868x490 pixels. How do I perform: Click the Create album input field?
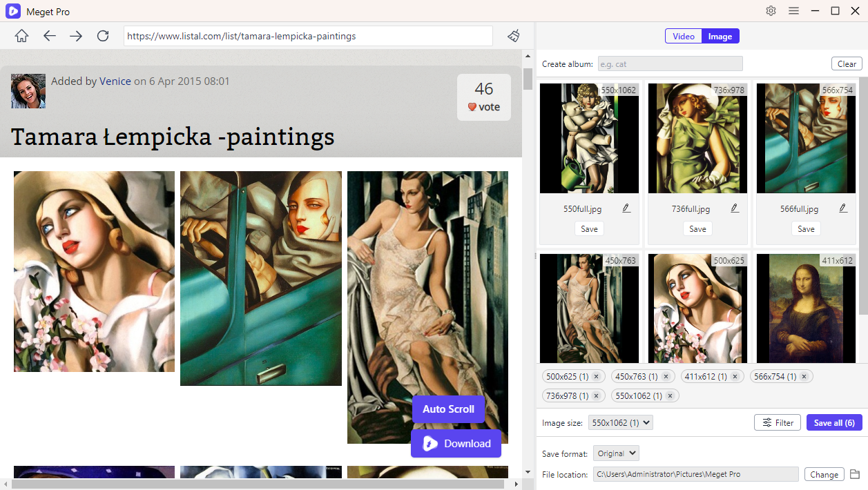pos(670,63)
